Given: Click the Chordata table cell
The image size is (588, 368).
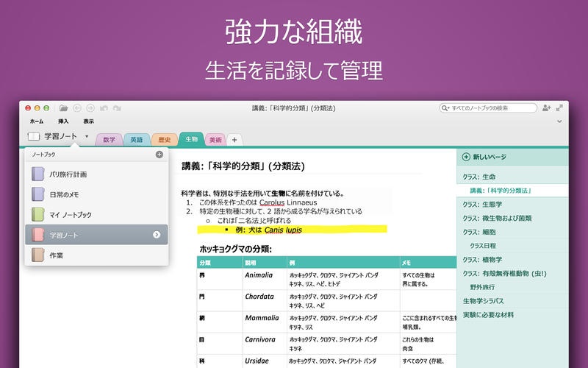Looking at the screenshot, I should [265, 300].
